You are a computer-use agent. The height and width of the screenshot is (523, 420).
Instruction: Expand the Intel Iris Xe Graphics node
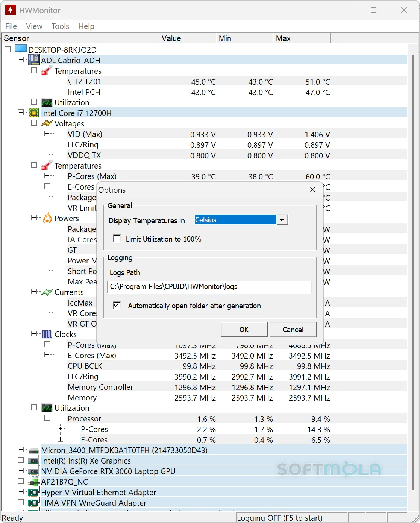21,460
